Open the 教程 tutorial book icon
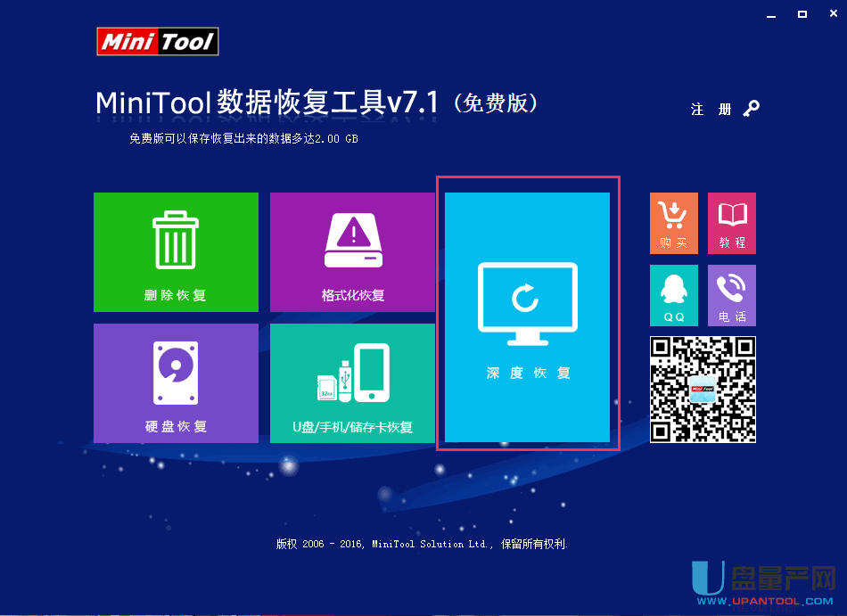This screenshot has height=616, width=847. point(731,223)
